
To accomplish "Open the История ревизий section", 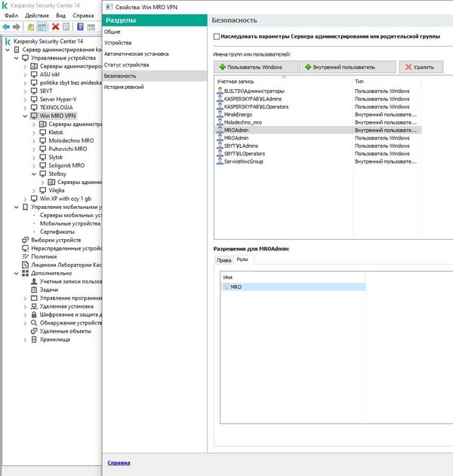I will click(x=125, y=87).
